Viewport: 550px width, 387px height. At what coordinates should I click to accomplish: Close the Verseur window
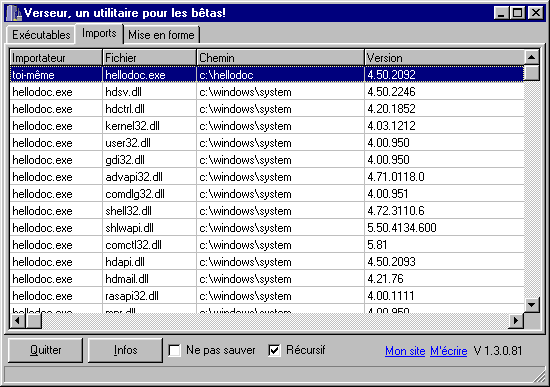pos(536,13)
